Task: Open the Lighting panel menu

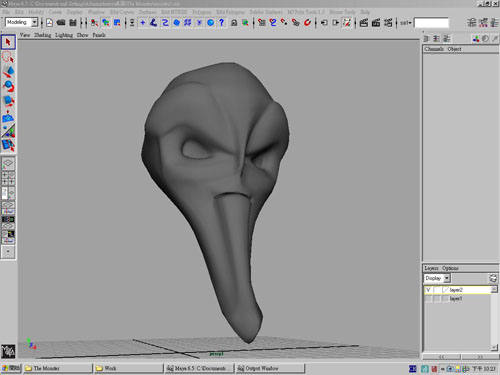Action: point(64,35)
